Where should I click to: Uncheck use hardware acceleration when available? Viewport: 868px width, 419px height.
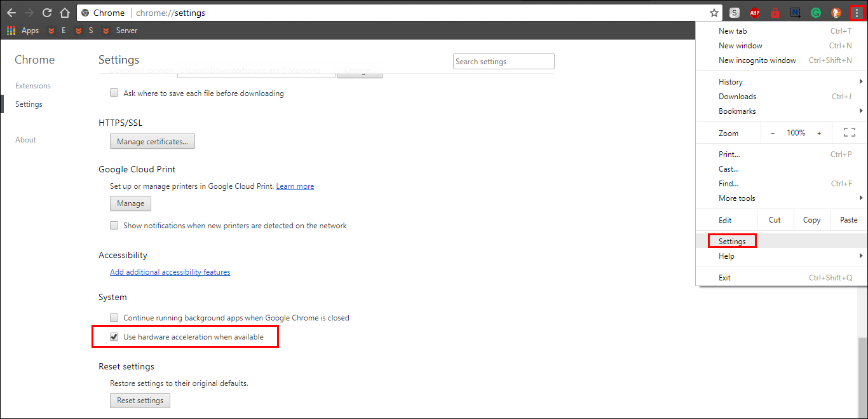(114, 336)
